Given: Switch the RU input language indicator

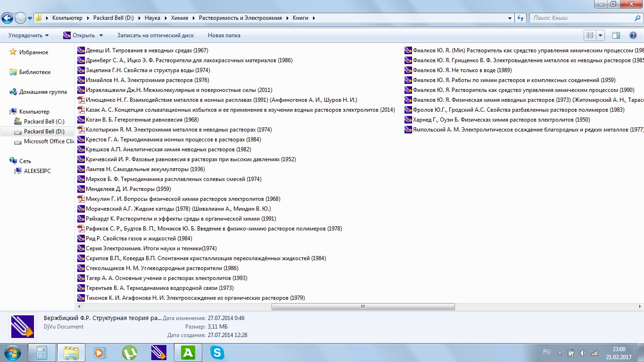Looking at the screenshot, I should [x=547, y=352].
